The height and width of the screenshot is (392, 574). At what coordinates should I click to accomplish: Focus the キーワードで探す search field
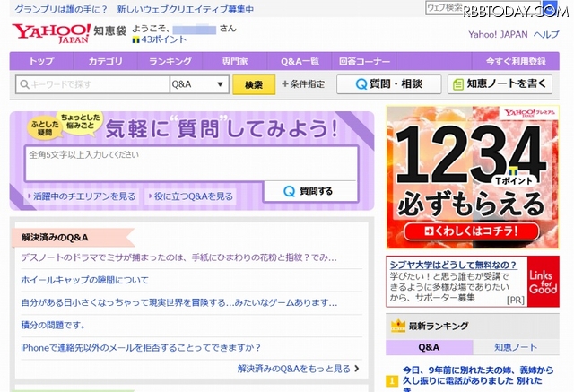pos(92,84)
